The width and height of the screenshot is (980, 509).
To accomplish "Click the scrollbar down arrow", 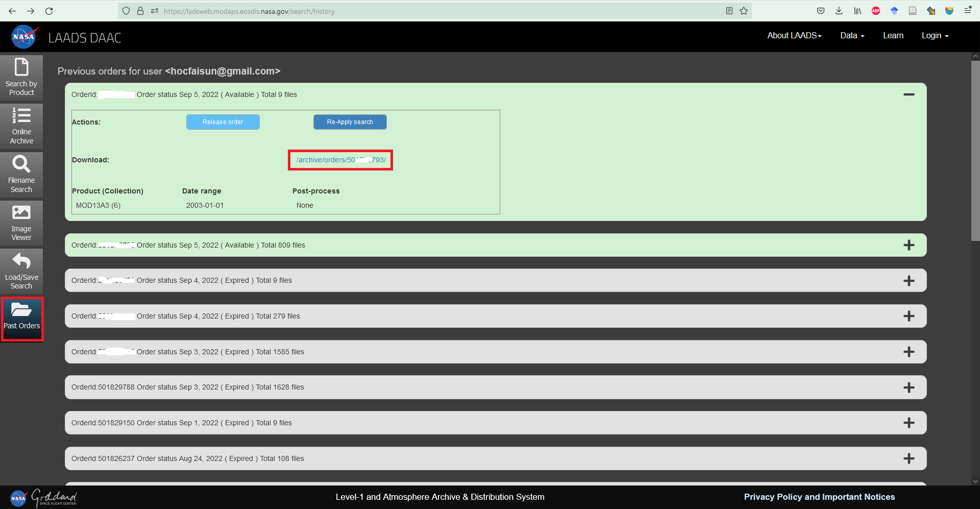I will tap(975, 481).
